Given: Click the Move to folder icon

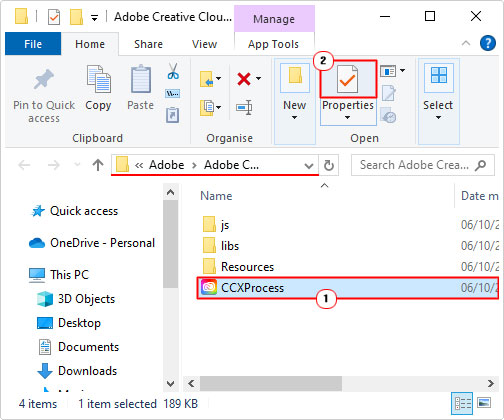Looking at the screenshot, I should [x=207, y=79].
